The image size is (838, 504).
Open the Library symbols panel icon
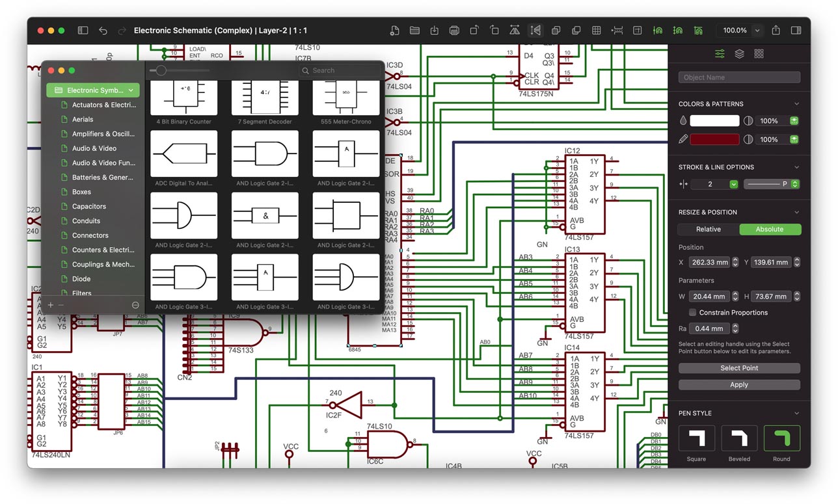[759, 53]
